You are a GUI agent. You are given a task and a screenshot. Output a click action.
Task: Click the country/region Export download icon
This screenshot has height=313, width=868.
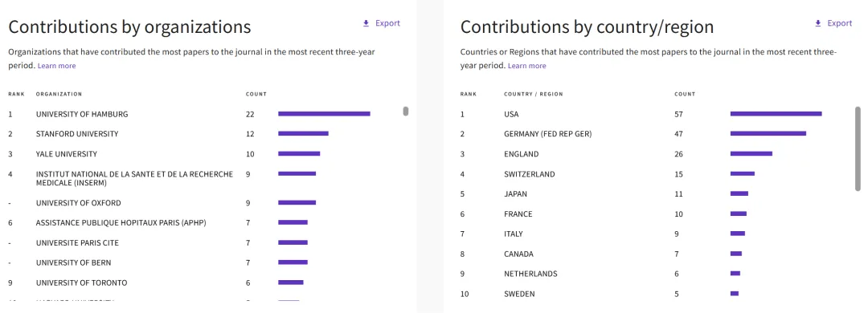[817, 23]
